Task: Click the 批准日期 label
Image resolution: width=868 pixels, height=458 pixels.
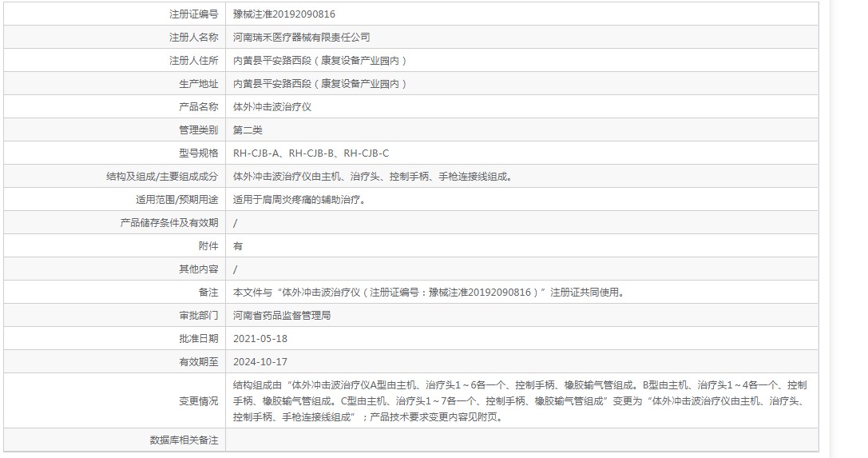Action: pyautogui.click(x=199, y=339)
